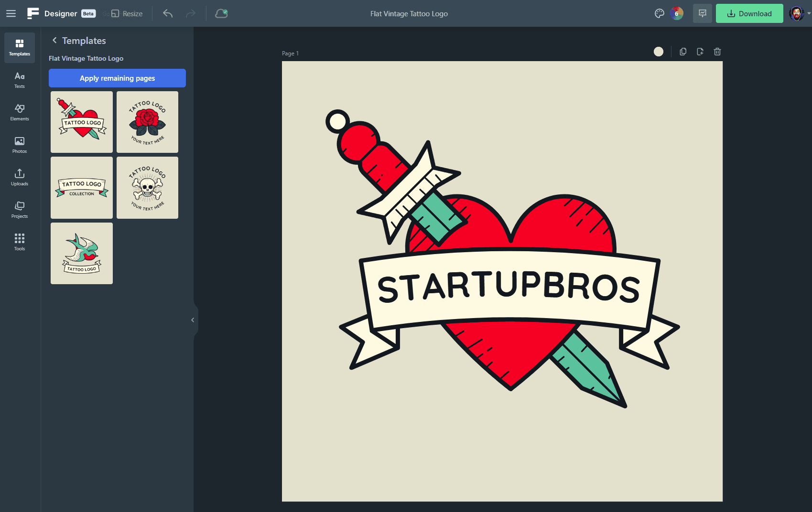This screenshot has height=512, width=812.
Task: Click Apply remaining pages button
Action: click(117, 78)
